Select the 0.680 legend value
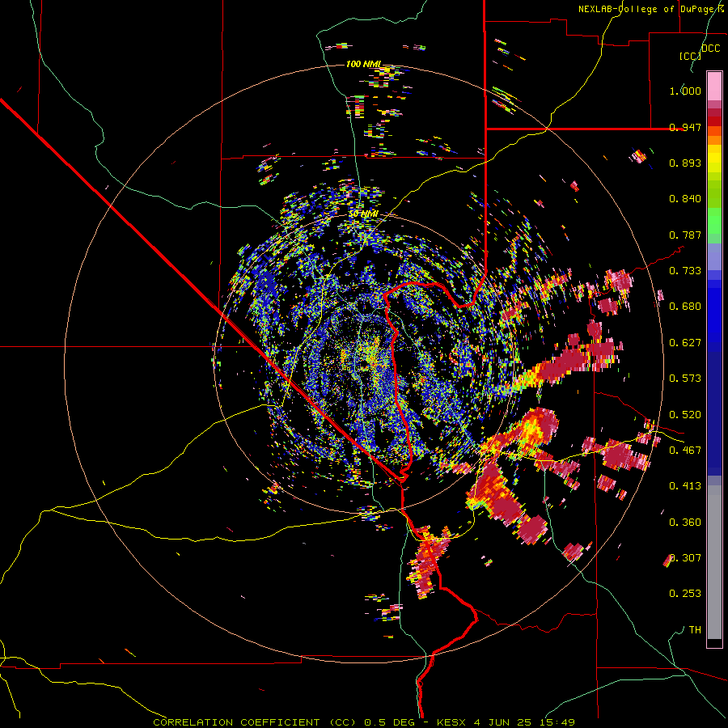Viewport: 728px width, 728px height. 685,307
